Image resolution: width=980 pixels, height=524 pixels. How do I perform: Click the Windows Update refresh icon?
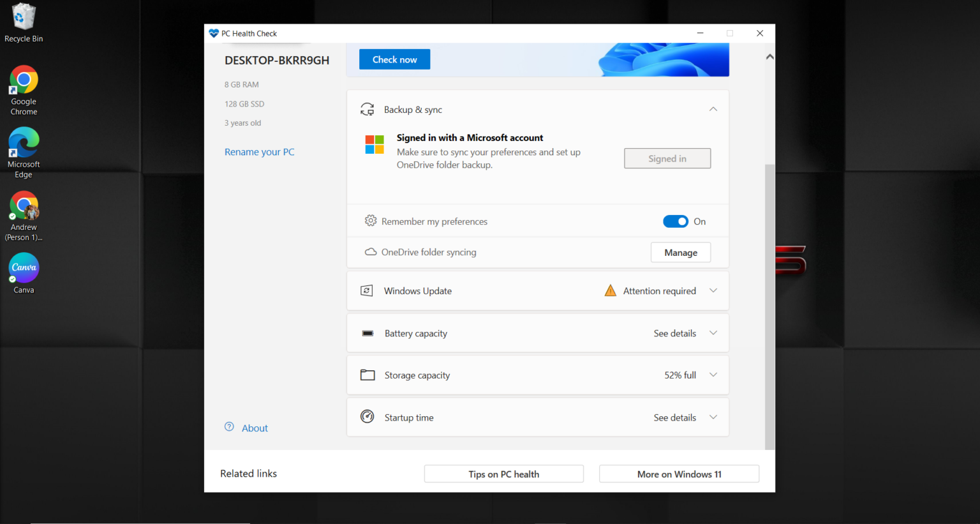click(x=367, y=290)
